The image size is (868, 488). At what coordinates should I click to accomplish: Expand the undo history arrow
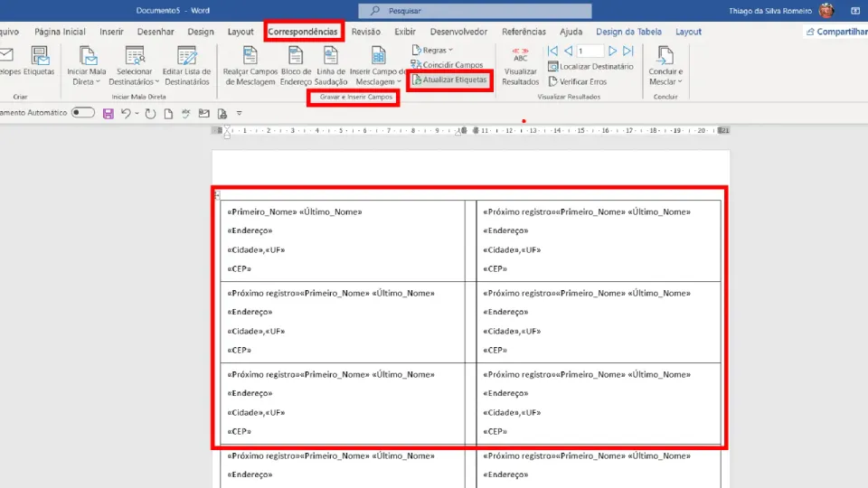[137, 114]
